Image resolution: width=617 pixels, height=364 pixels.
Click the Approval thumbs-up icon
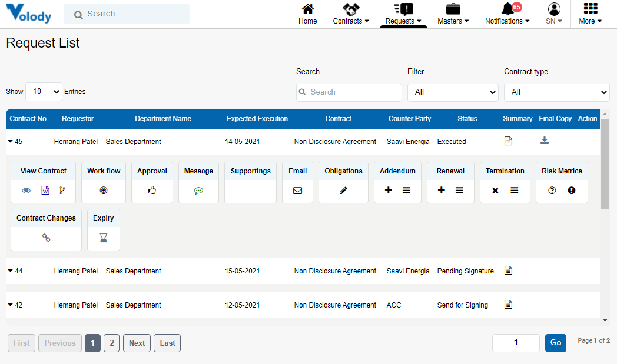pos(152,190)
